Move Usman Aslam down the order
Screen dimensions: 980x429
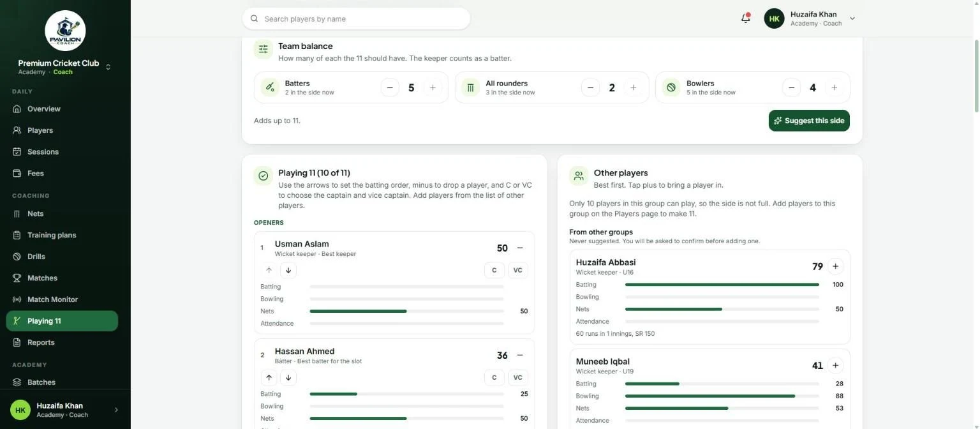[x=288, y=270]
